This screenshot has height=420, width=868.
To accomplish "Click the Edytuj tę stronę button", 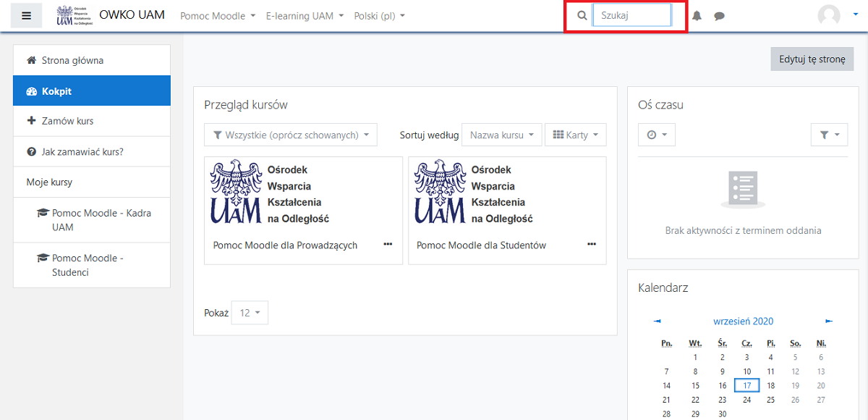I will [812, 59].
